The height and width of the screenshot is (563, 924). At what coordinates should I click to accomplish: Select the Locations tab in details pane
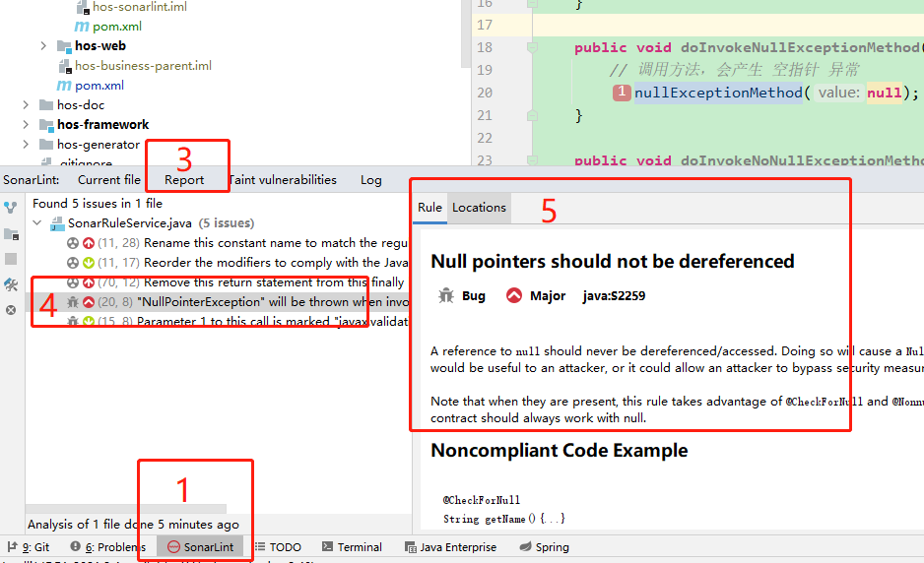coord(479,208)
